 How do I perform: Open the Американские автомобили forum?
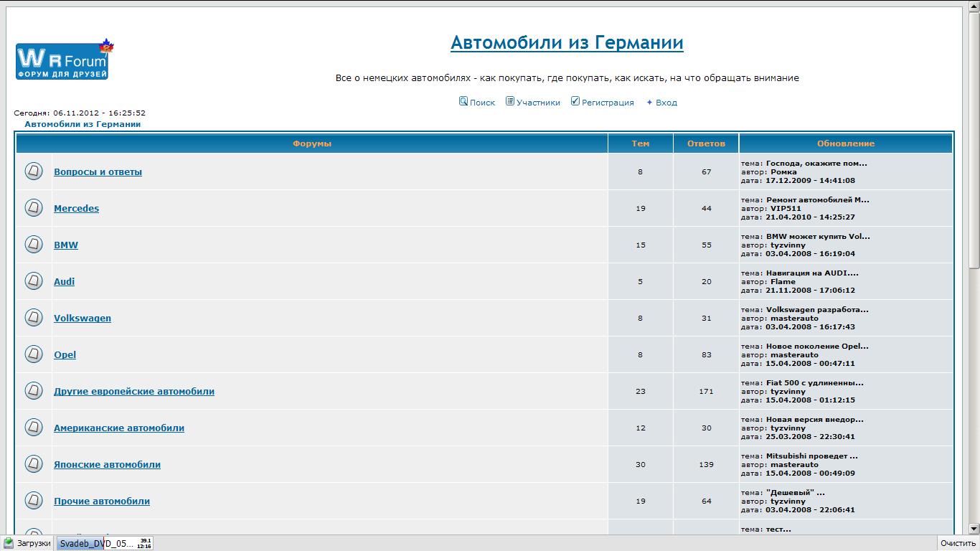119,428
